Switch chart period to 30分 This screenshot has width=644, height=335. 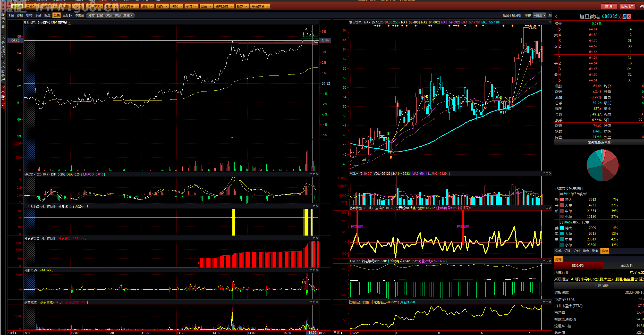(x=118, y=16)
